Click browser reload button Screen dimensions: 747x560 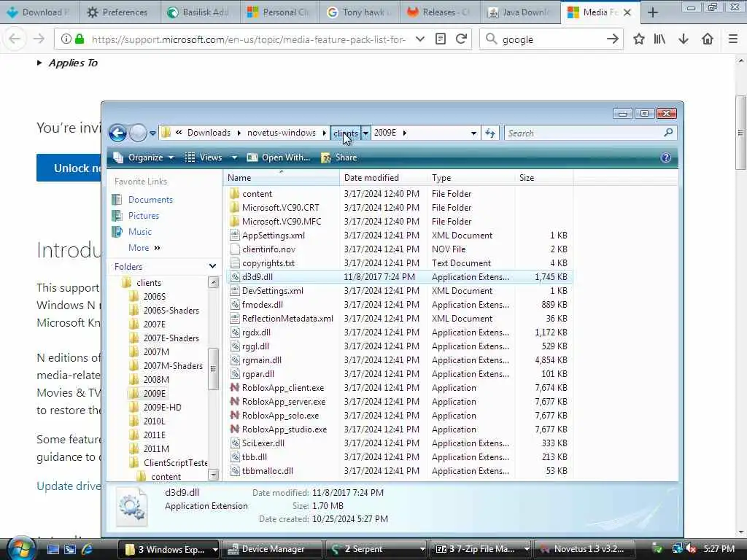[x=461, y=39]
